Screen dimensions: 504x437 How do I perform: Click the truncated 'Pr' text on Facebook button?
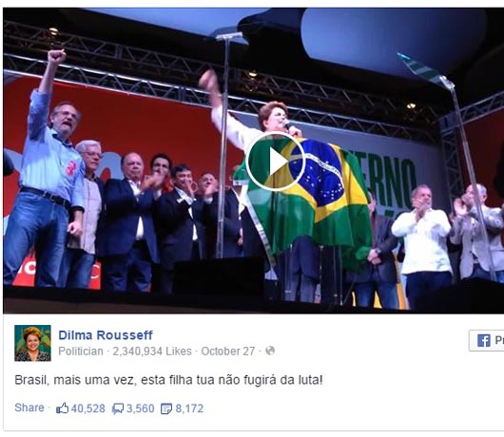click(499, 340)
